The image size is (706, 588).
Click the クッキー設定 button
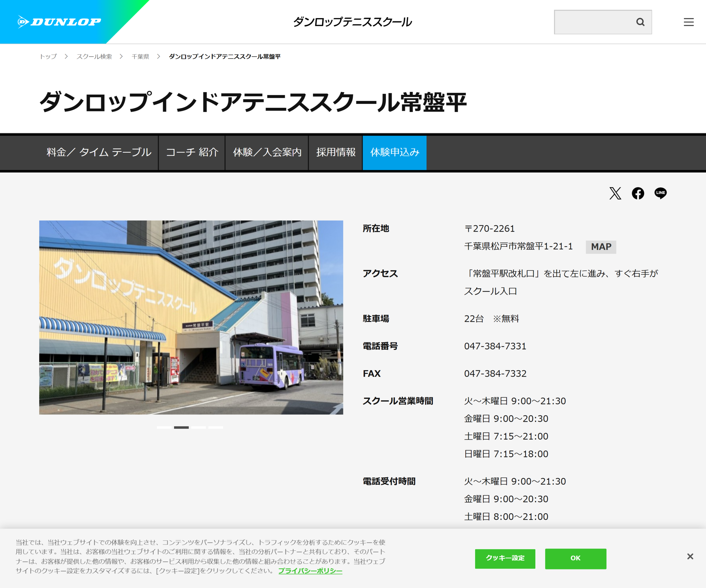(505, 559)
